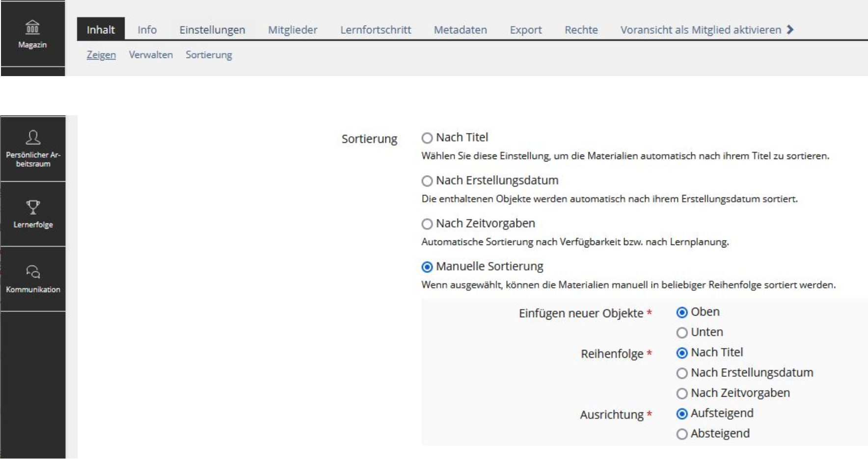The image size is (868, 459).
Task: Open the Rechte tab
Action: (581, 29)
